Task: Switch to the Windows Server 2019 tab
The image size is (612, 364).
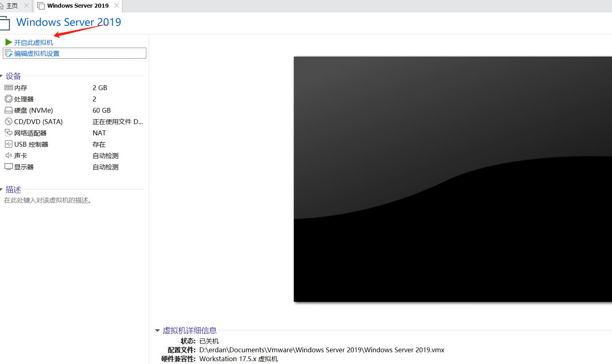Action: [78, 6]
